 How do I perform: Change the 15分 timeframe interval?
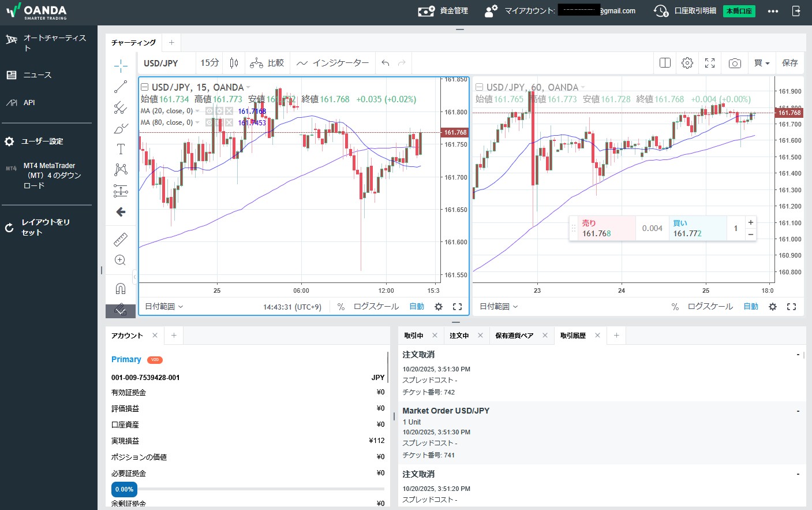pos(209,63)
